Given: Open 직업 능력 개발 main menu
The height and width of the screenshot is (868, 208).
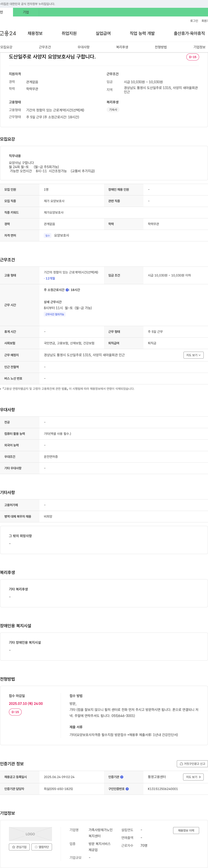Looking at the screenshot, I should click(142, 33).
